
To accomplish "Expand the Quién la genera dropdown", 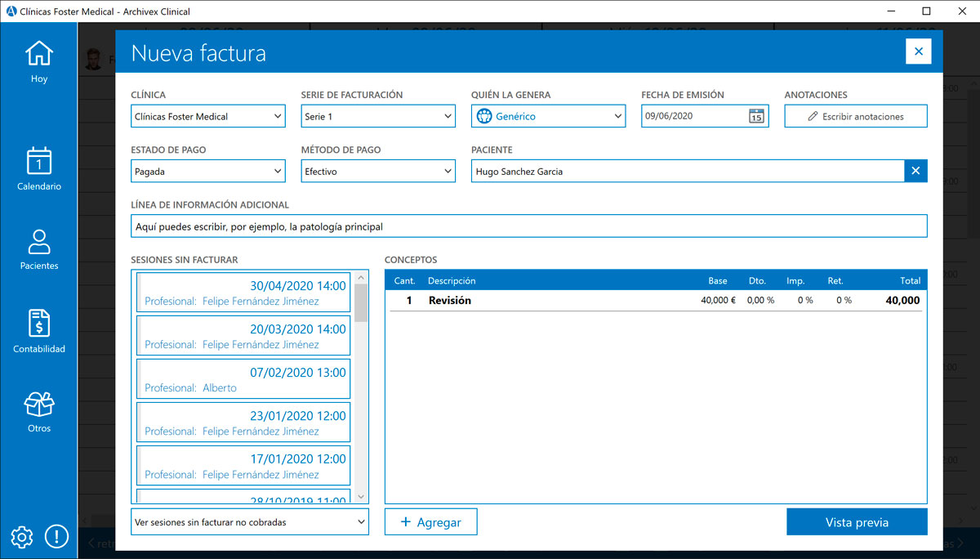I will [548, 116].
